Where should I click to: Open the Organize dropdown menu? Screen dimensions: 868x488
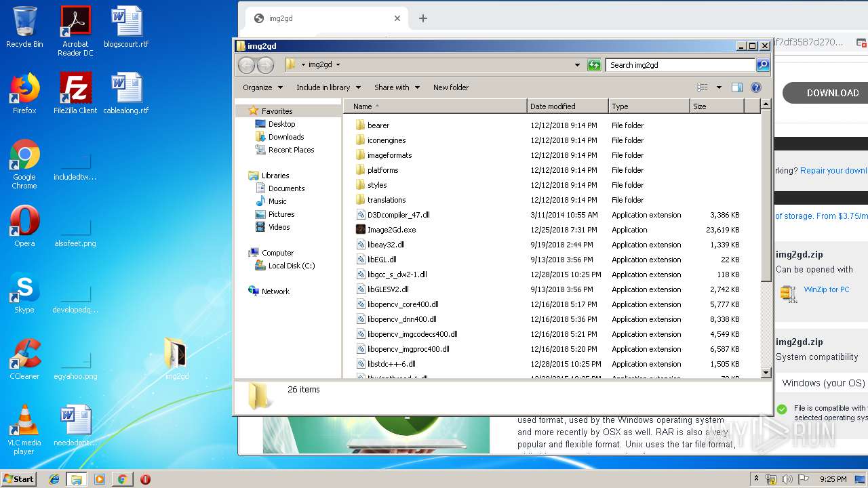point(262,87)
